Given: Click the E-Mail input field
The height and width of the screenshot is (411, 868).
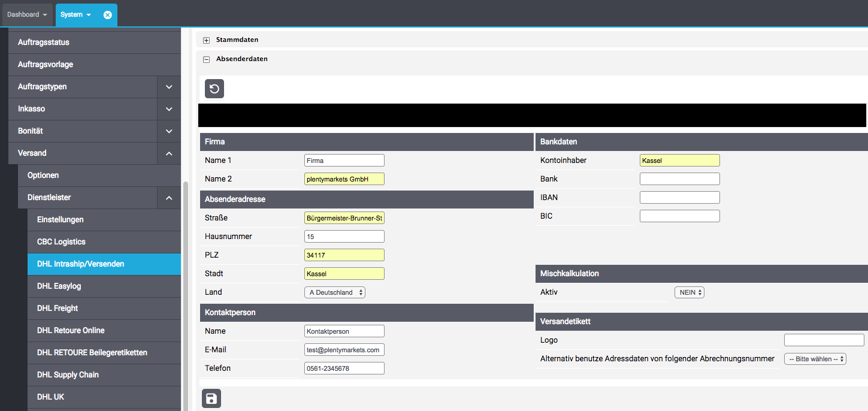Looking at the screenshot, I should (344, 350).
